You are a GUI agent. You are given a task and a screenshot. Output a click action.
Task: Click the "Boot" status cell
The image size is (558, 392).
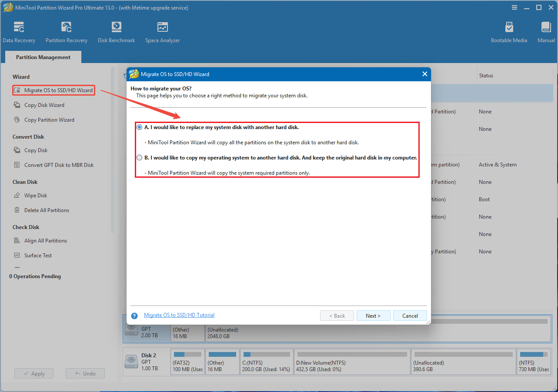(484, 199)
